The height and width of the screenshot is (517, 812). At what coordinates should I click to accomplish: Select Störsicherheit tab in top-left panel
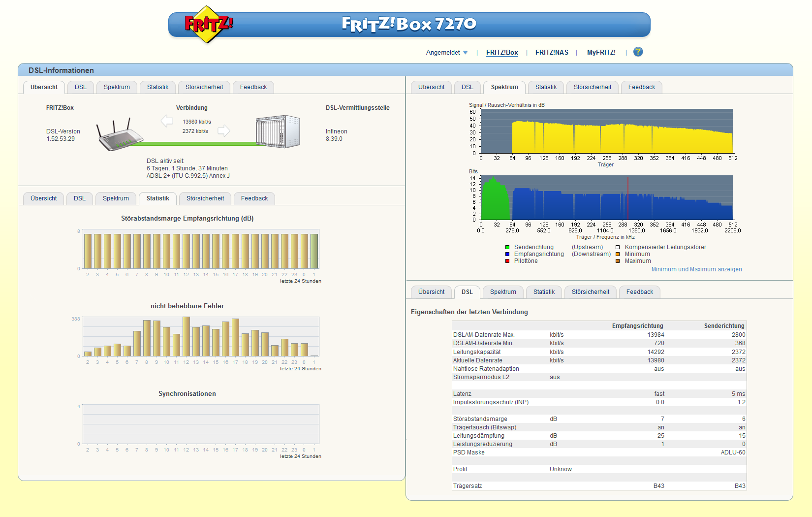click(204, 87)
